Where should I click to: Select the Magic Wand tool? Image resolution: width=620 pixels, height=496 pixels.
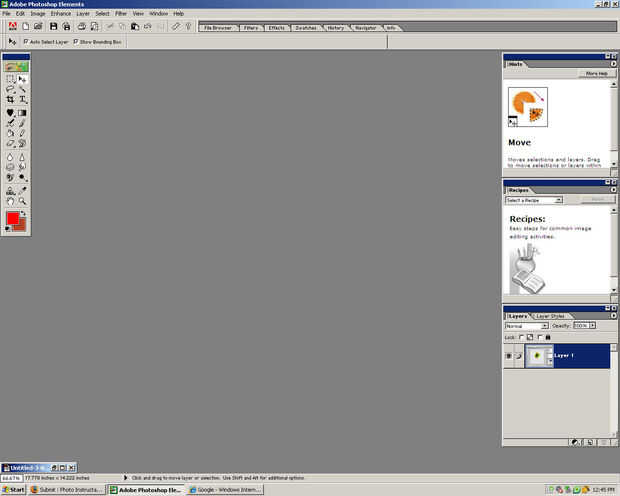[22, 89]
